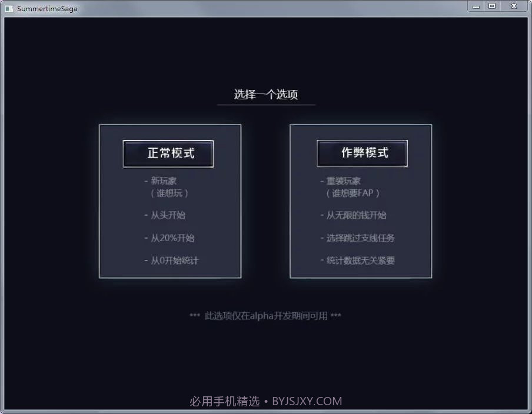Click the Normal Mode panel border
Viewport: 532px width, 414px height.
click(171, 125)
